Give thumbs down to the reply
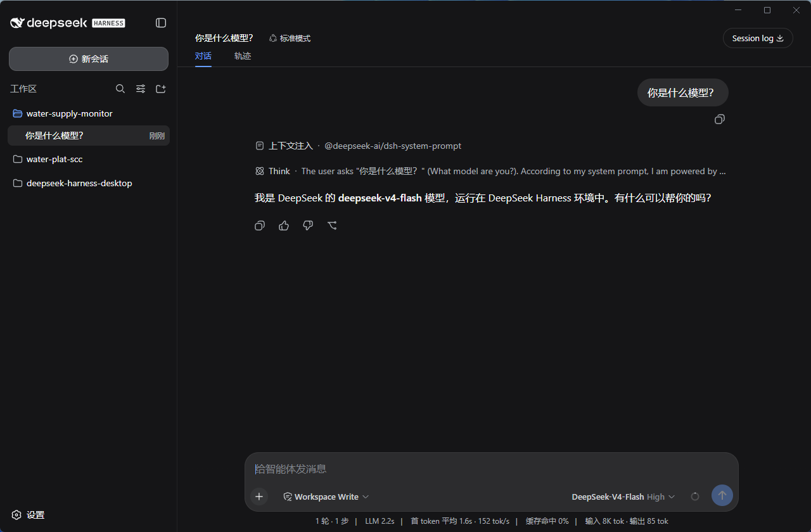The image size is (811, 532). (308, 225)
